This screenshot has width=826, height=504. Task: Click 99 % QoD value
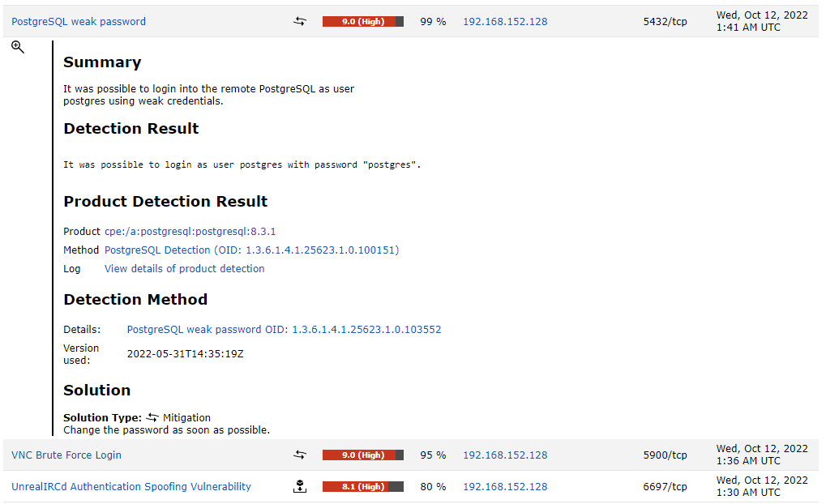pyautogui.click(x=433, y=22)
